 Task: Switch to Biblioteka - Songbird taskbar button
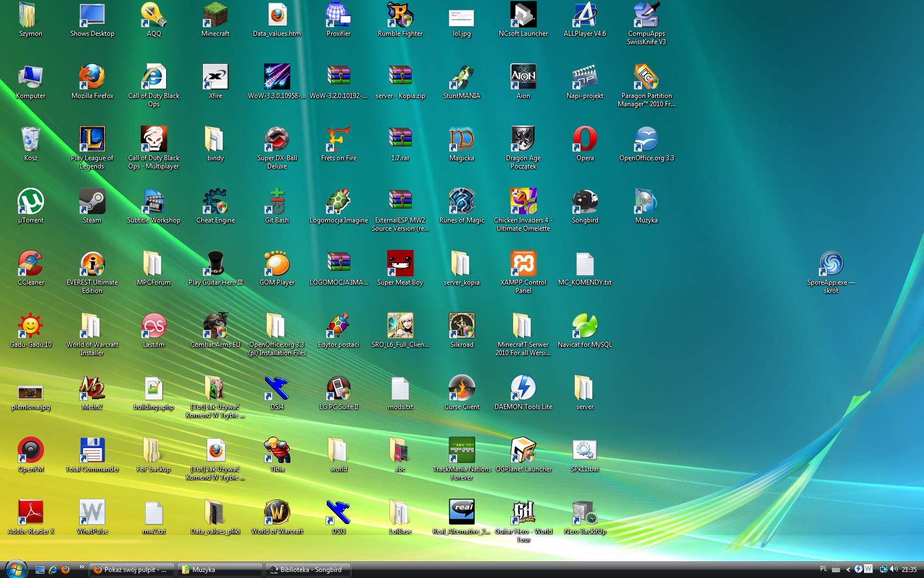(x=308, y=570)
